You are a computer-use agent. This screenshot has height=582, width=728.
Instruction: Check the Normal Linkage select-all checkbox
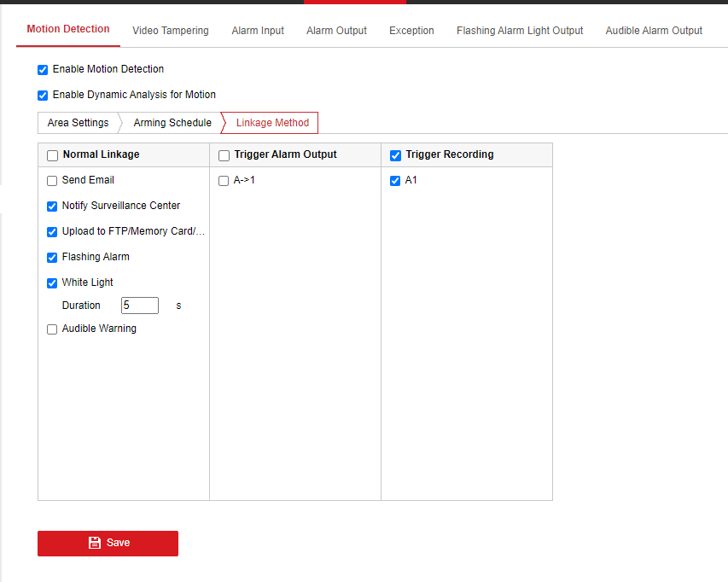tap(52, 155)
